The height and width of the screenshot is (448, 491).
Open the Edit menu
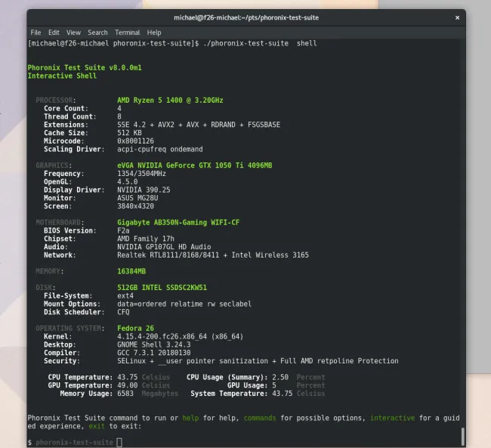(54, 32)
